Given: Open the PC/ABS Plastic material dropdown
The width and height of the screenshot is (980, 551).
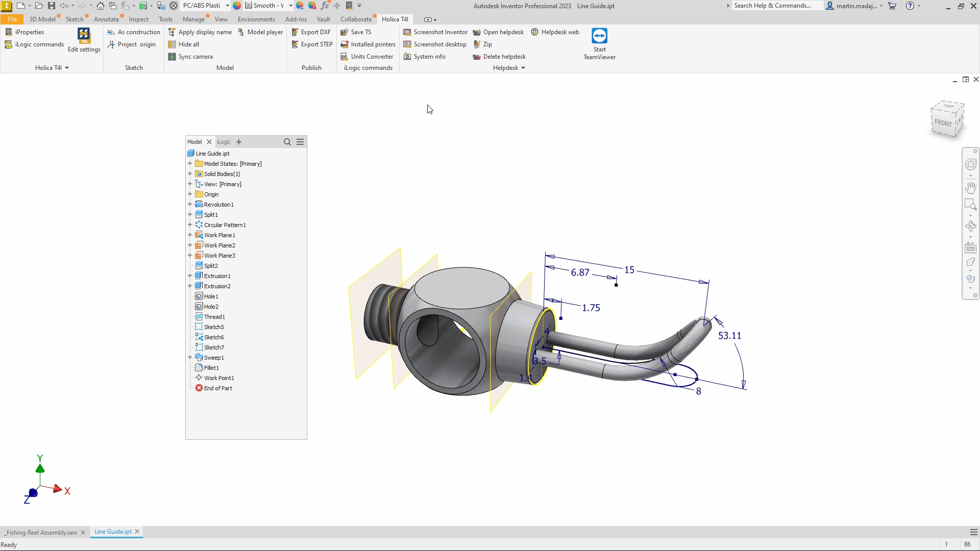Looking at the screenshot, I should [227, 6].
